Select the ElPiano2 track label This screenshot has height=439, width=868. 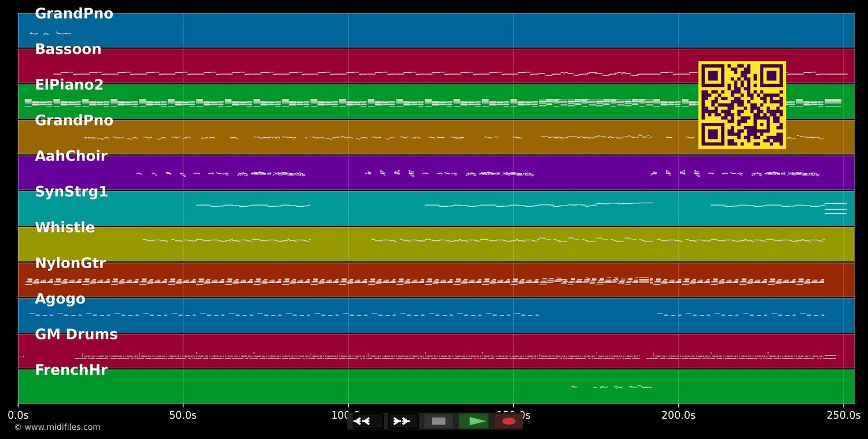(x=69, y=85)
